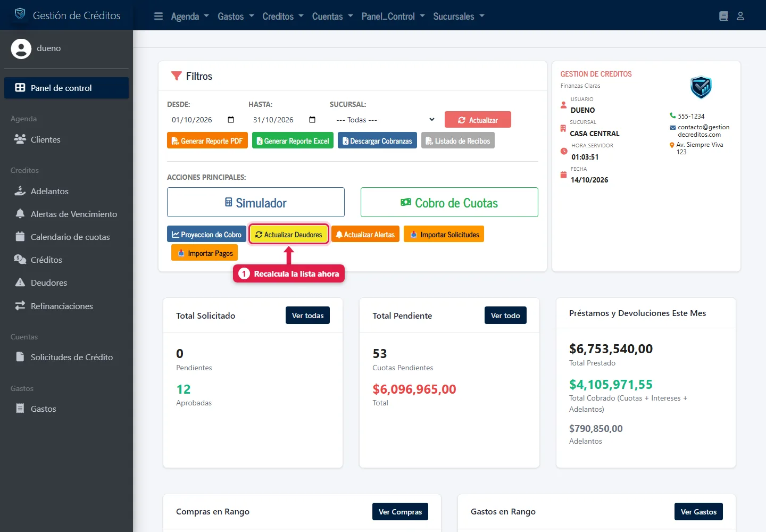The image size is (766, 532).
Task: Click Ver todo in Total Pendiente card
Action: tap(505, 315)
